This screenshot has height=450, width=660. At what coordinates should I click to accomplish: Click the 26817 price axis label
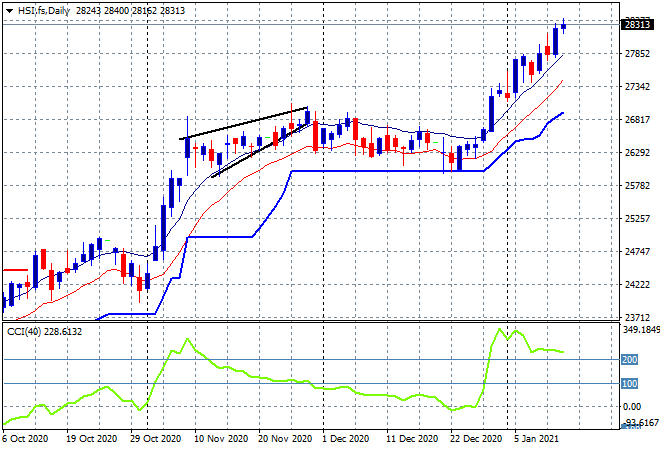point(637,120)
